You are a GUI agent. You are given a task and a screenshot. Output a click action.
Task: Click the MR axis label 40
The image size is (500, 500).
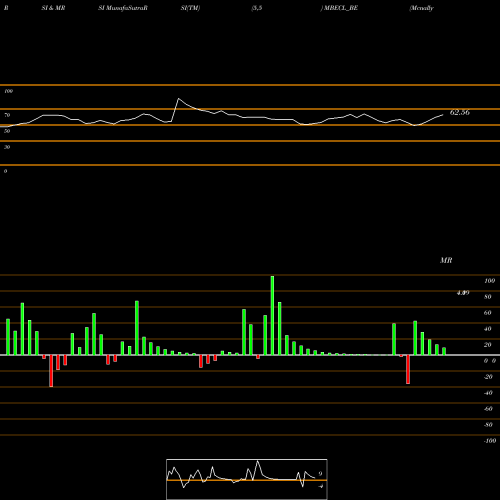click(x=488, y=329)
